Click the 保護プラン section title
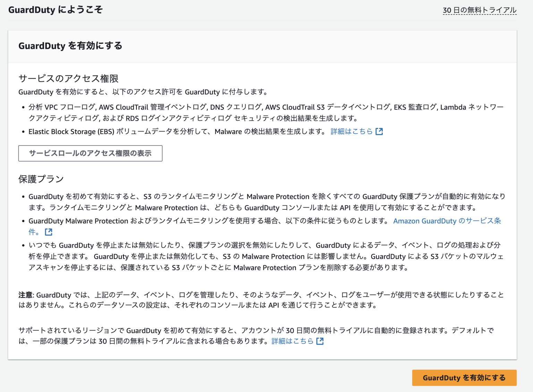533x392 pixels. click(x=41, y=179)
